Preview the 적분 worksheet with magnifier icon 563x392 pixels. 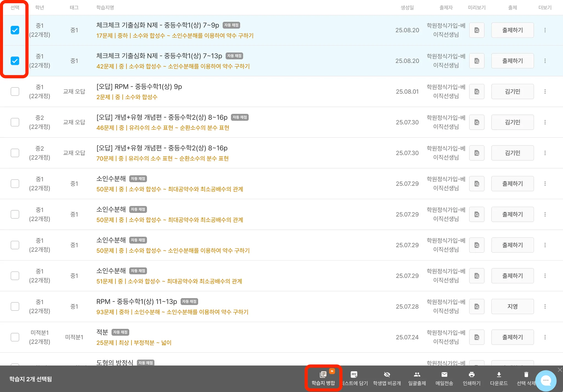[477, 337]
